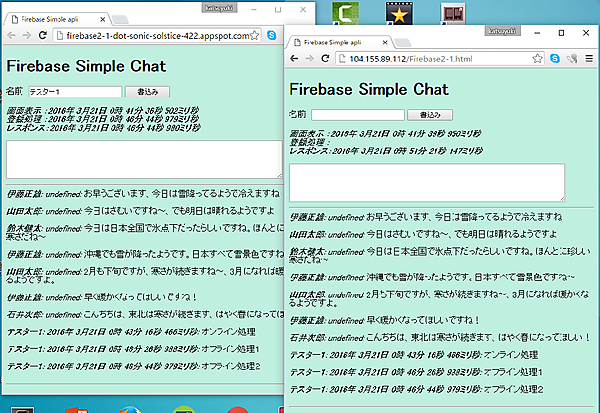Viewport: 600px width, 413px height.
Task: Close tab in left Chrome window
Action: (x=103, y=19)
